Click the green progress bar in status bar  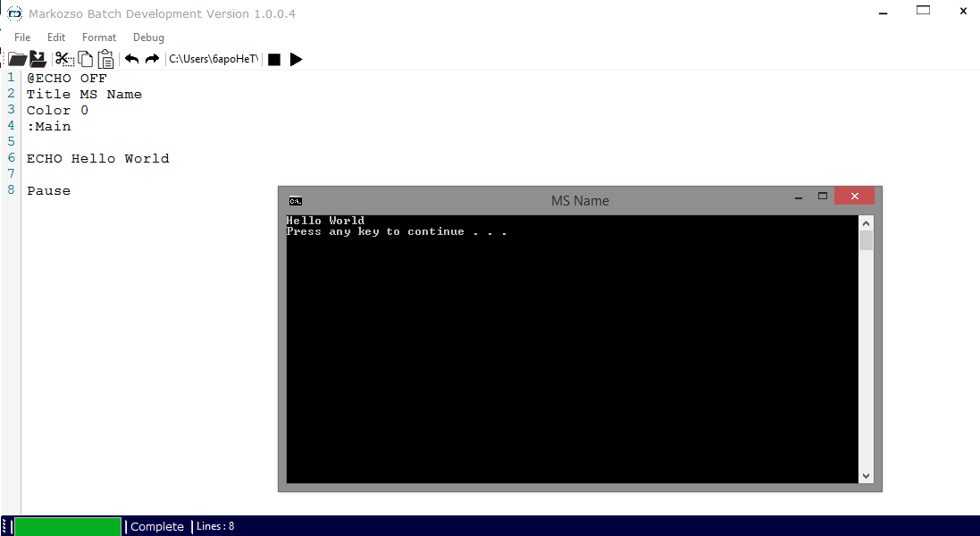pos(68,527)
